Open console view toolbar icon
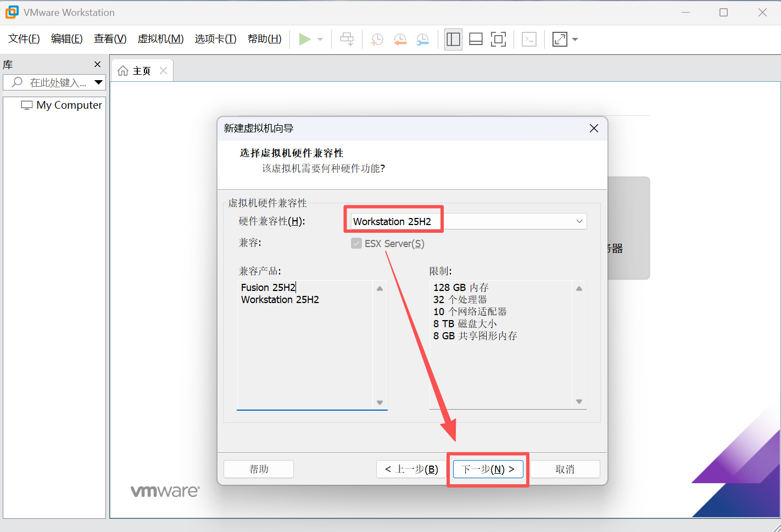 pyautogui.click(x=529, y=39)
